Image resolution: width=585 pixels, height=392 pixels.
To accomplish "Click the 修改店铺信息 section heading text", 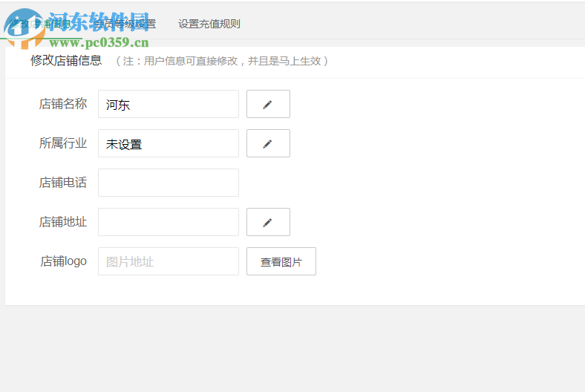I will [x=66, y=60].
